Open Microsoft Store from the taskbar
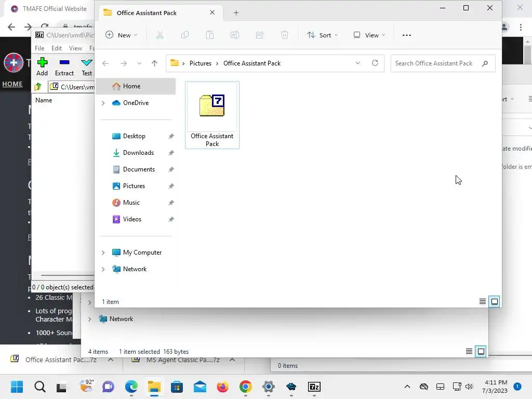This screenshot has height=399, width=532. (177, 387)
